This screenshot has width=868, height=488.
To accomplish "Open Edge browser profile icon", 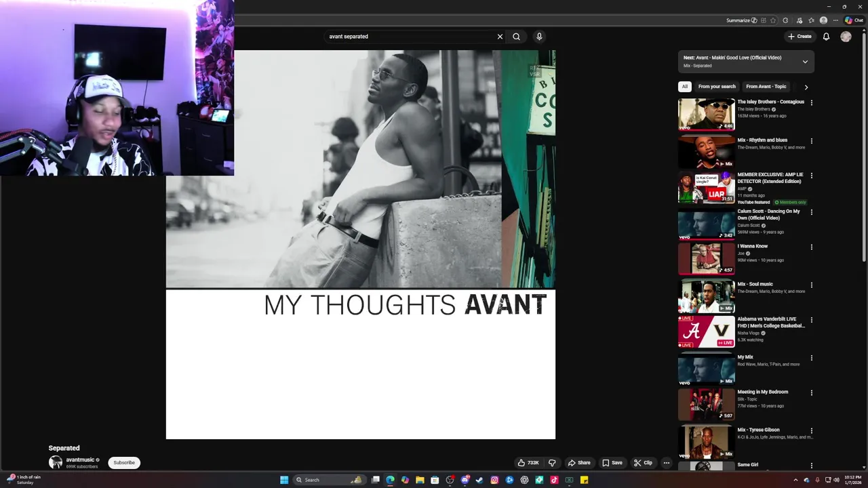I will pos(823,20).
